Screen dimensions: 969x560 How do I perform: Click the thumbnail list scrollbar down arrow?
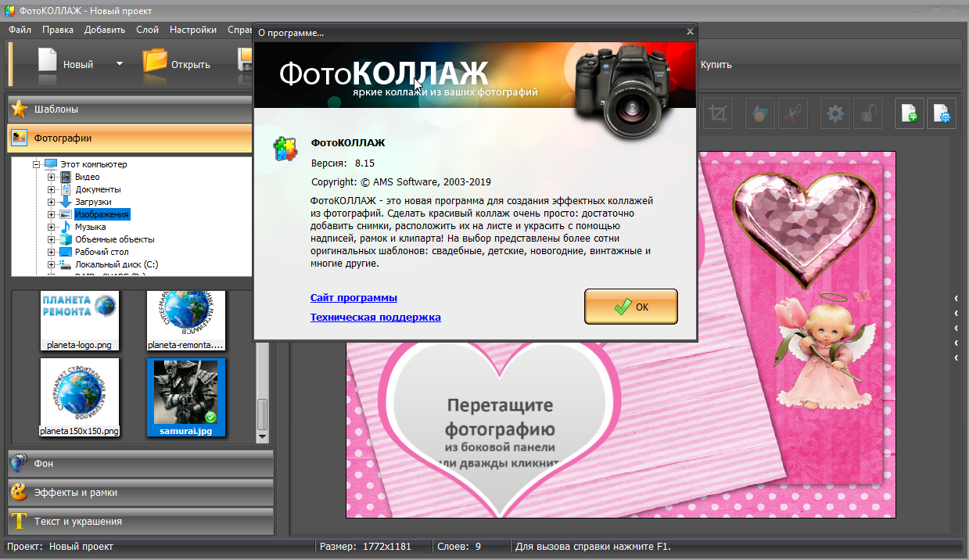(263, 437)
